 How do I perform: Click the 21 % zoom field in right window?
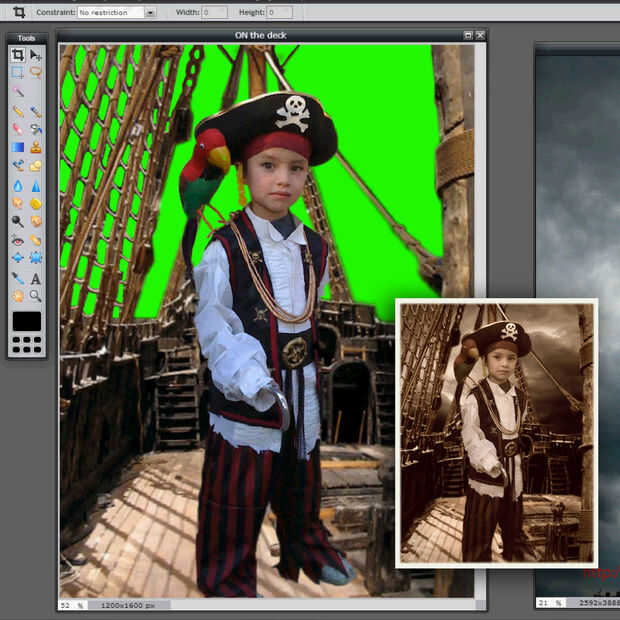[550, 603]
